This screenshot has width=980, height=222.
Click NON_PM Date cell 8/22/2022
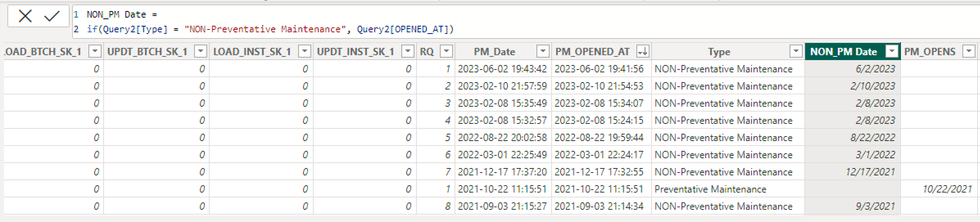853,138
